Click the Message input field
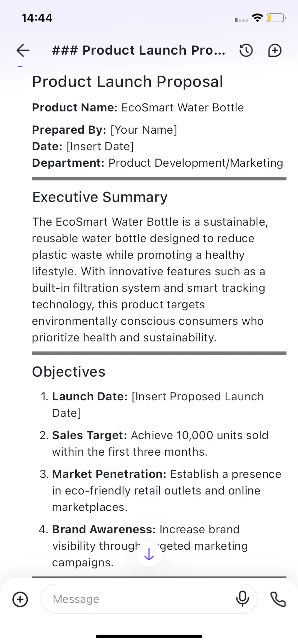Screen dimensions: 298x644 [149, 599]
